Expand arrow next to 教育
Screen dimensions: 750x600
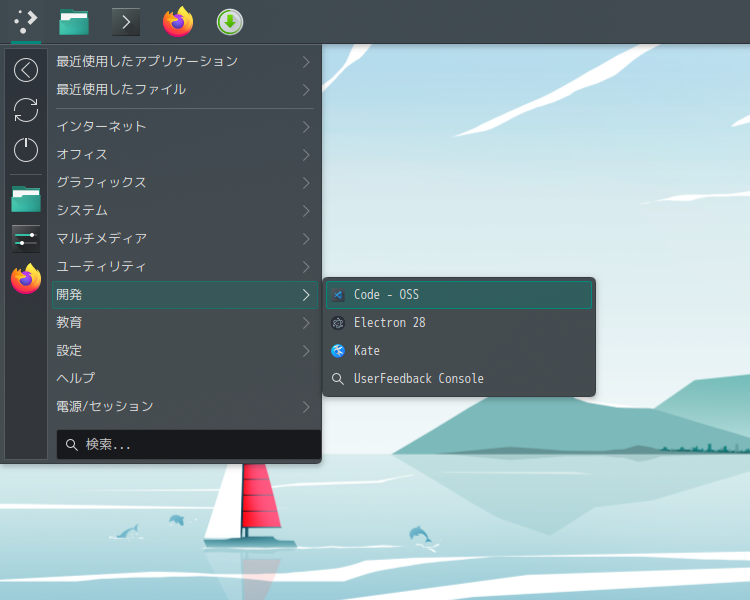306,322
